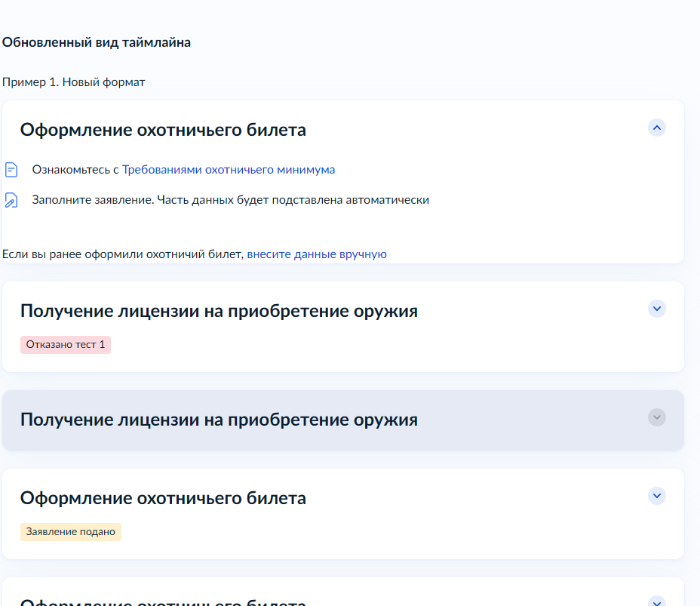Expand the card showing "Заявление подано" badge

pyautogui.click(x=656, y=496)
